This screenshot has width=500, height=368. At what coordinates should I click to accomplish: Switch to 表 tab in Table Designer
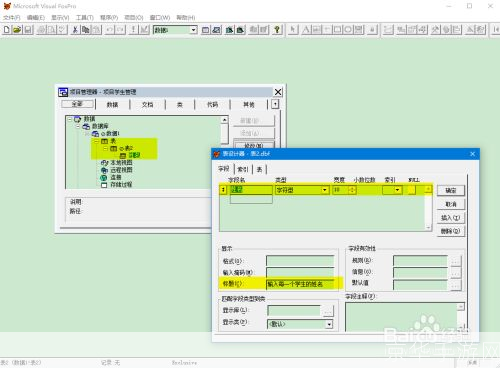259,169
